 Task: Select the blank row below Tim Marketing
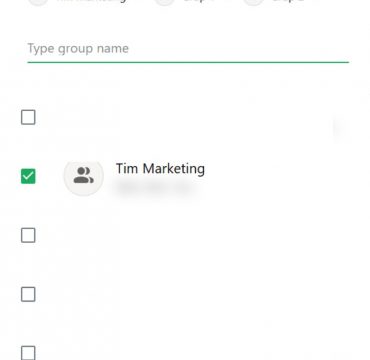pos(185,235)
